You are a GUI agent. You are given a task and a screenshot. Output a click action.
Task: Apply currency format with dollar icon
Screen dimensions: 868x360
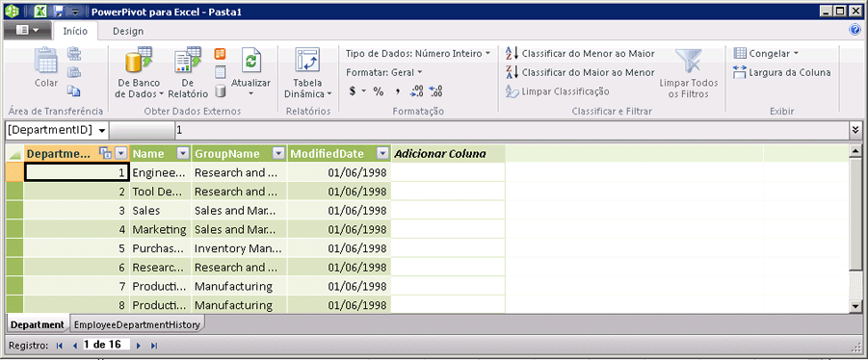(353, 91)
